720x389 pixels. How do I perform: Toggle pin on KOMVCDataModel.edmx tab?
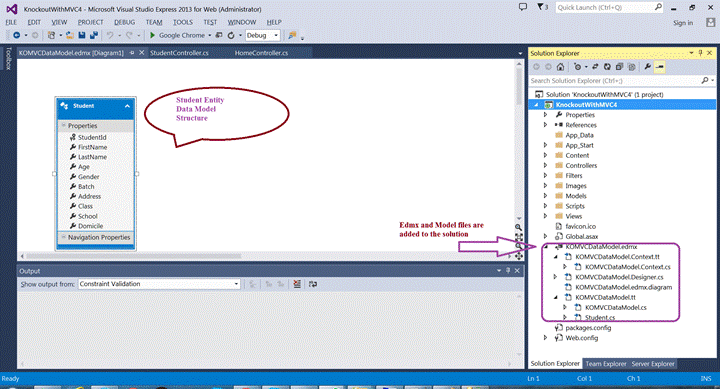(132, 53)
